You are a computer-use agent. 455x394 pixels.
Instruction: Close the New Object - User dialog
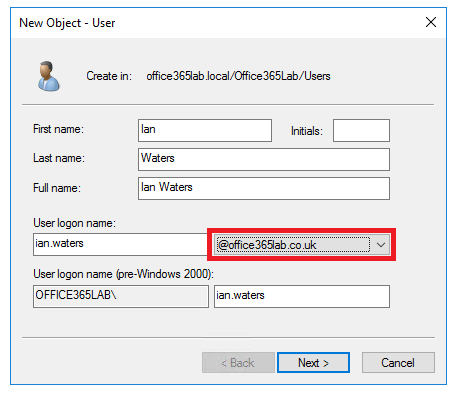[431, 22]
